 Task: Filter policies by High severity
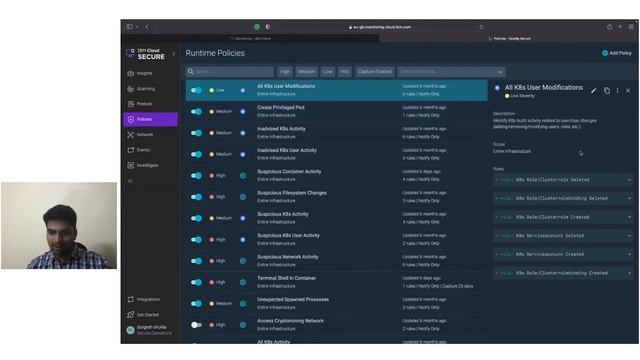285,71
